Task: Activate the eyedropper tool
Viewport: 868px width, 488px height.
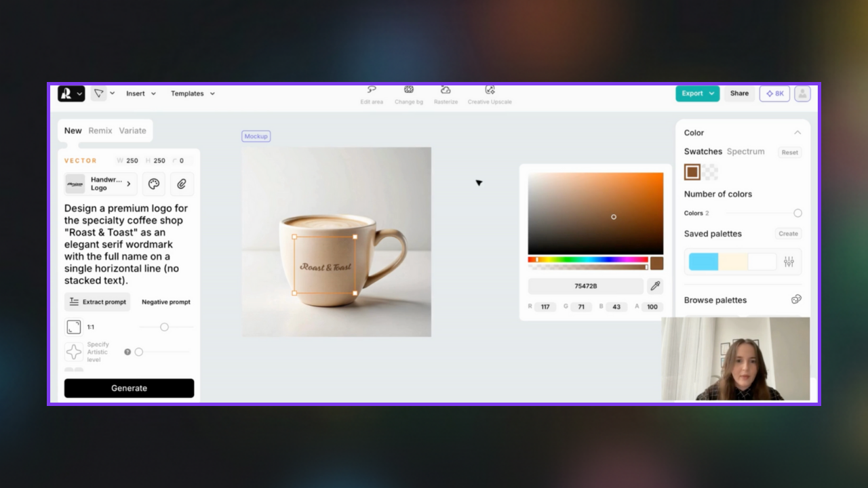Action: click(x=655, y=286)
